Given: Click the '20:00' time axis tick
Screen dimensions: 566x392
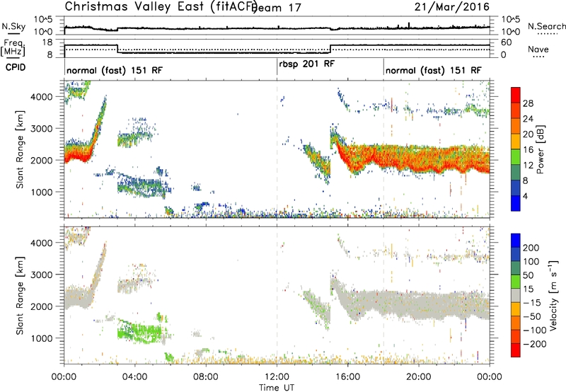Looking at the screenshot, I should pos(419,377).
